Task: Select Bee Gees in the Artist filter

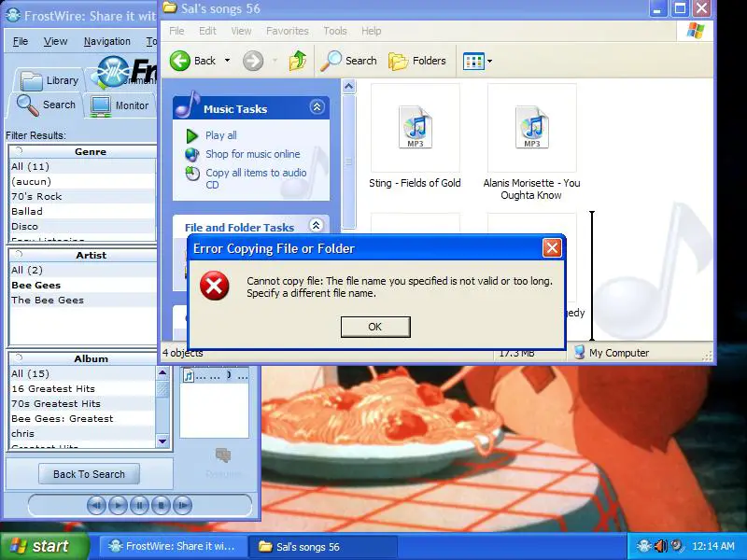Action: coord(35,285)
